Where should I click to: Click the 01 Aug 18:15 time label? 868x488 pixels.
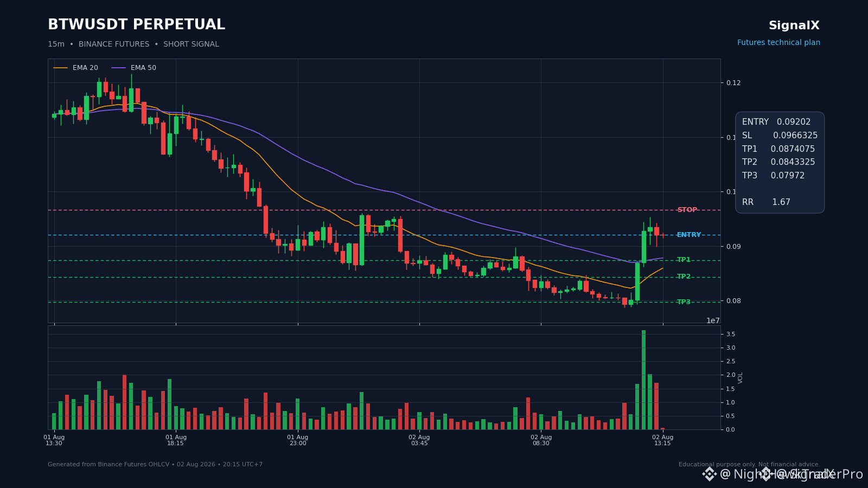point(176,440)
